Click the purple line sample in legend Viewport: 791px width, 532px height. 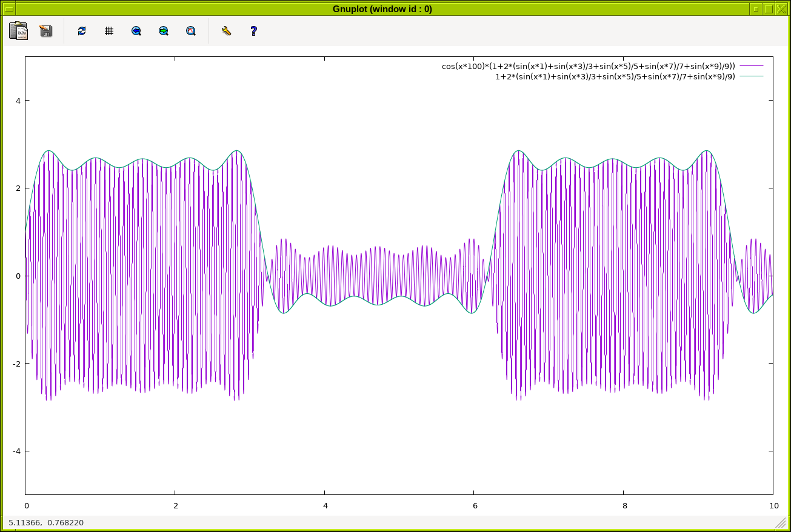pos(751,66)
